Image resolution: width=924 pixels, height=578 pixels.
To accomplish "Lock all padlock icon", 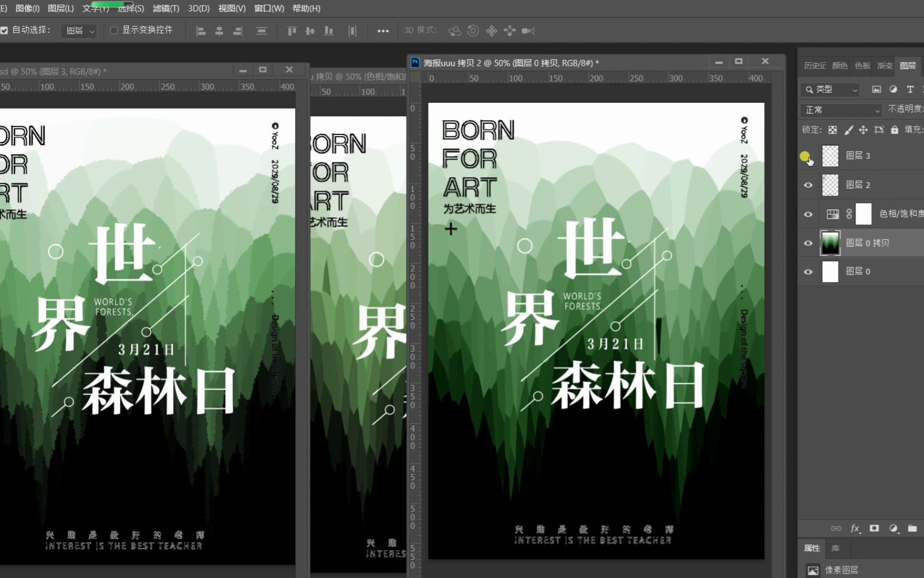I will click(895, 130).
